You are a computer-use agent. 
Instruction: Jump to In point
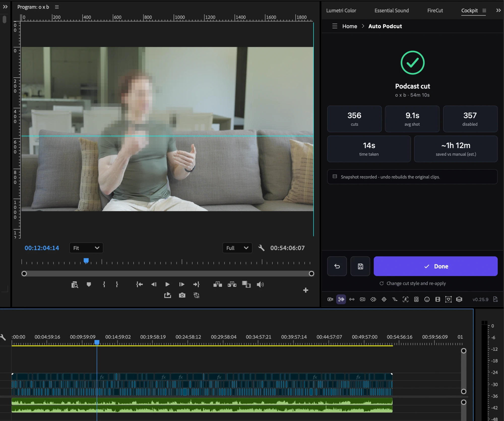(x=139, y=284)
